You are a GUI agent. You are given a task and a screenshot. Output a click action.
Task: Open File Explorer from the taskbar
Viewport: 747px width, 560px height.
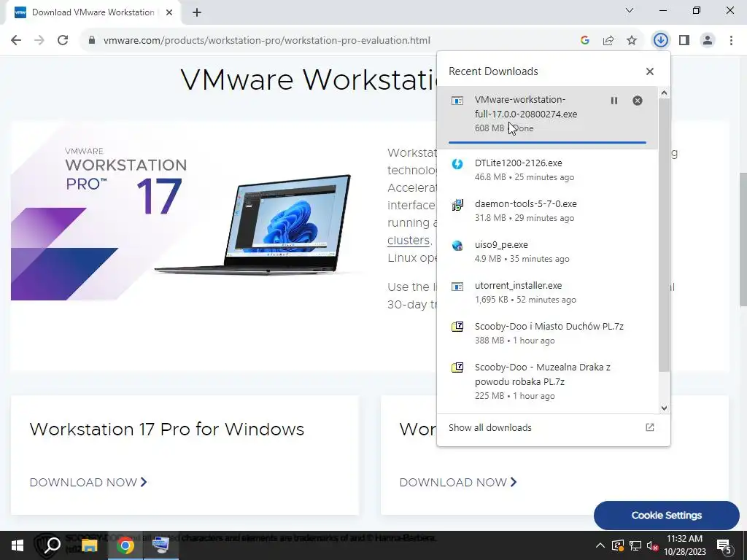89,545
